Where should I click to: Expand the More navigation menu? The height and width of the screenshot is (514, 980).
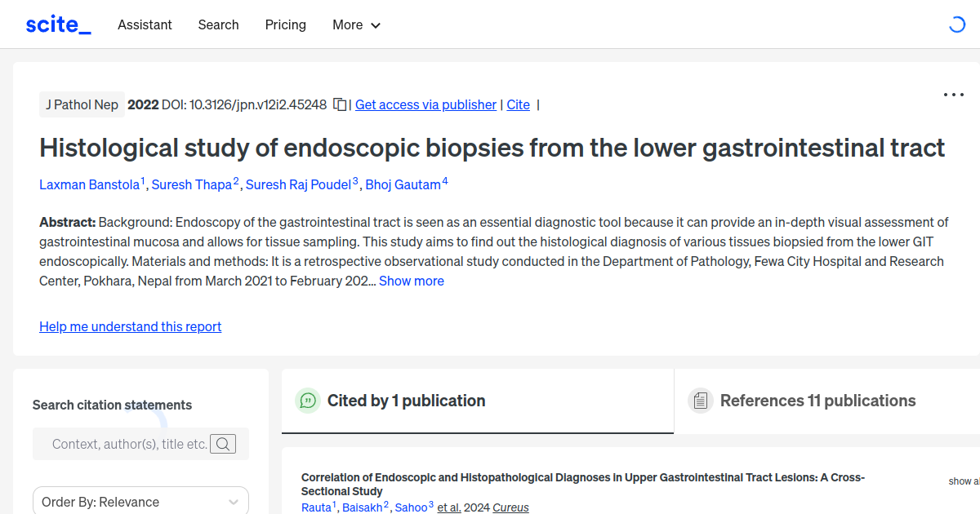356,24
